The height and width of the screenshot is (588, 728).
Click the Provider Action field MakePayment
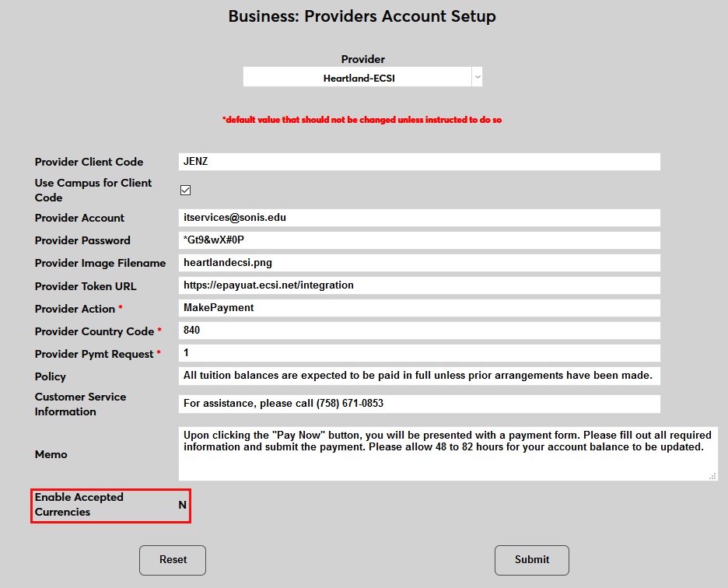[x=419, y=308]
